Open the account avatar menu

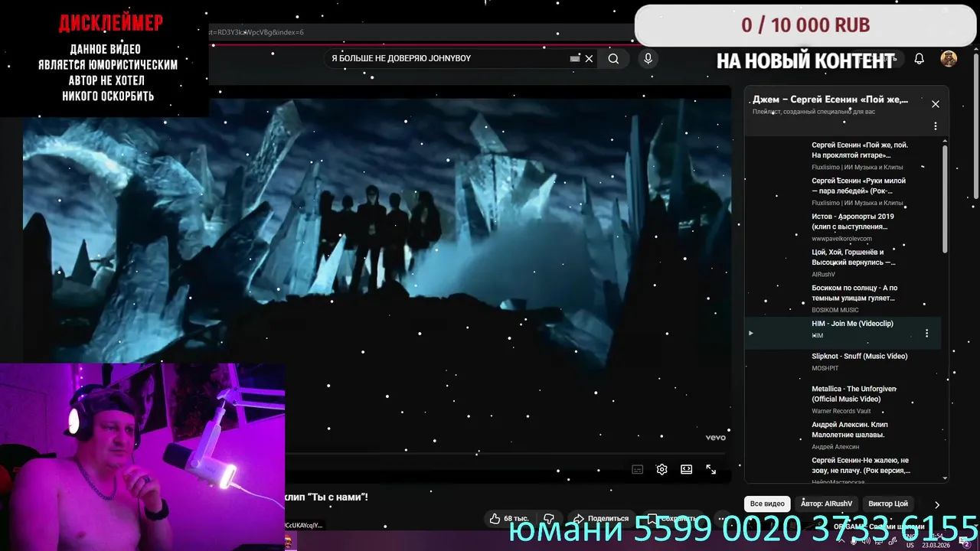[x=949, y=59]
